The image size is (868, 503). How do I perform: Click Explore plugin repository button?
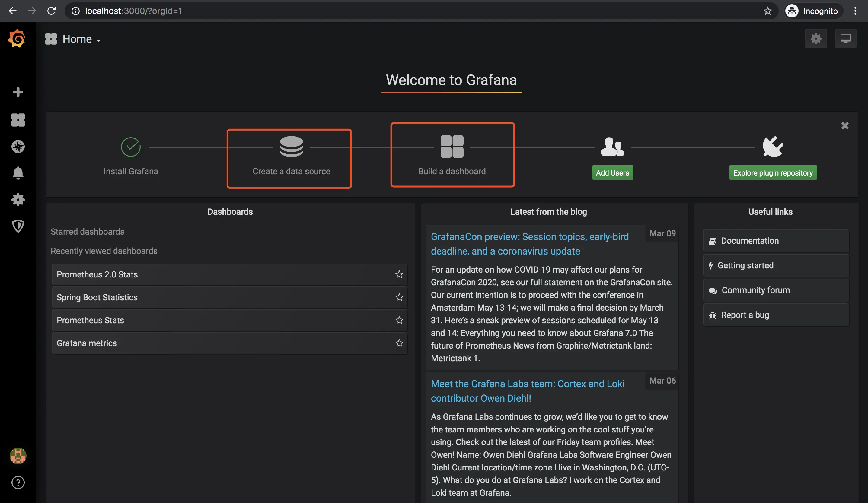coord(773,173)
